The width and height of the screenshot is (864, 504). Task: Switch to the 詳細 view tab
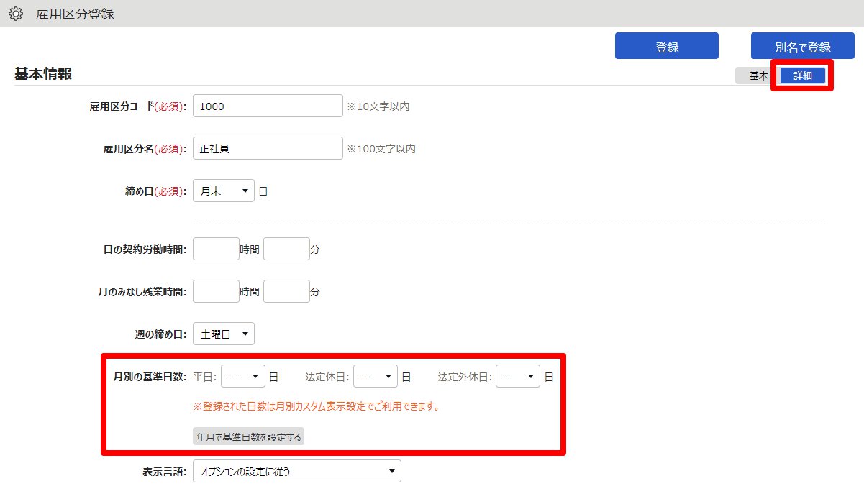pos(802,75)
